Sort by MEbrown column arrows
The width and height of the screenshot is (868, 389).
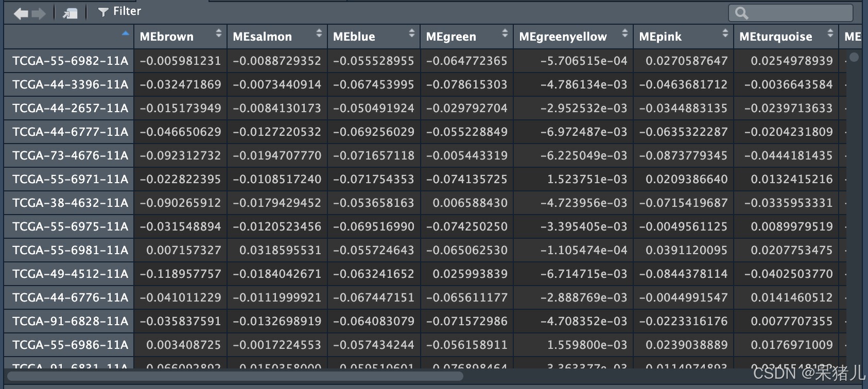(219, 33)
